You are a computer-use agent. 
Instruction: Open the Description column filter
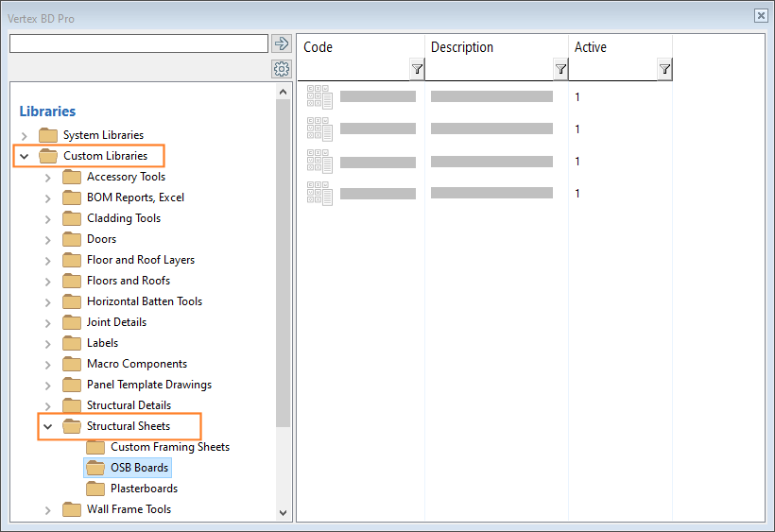pos(560,69)
